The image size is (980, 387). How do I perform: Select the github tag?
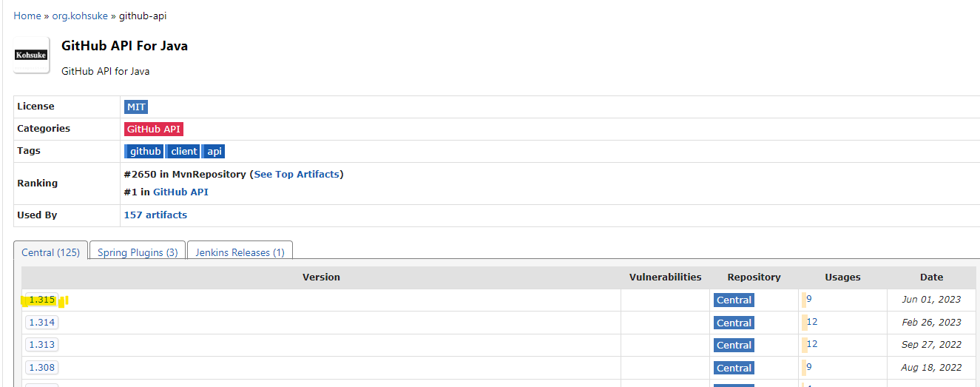[144, 151]
